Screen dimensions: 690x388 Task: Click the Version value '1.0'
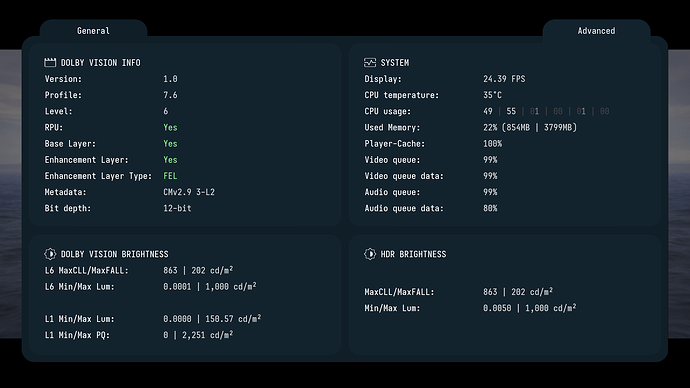pos(170,79)
